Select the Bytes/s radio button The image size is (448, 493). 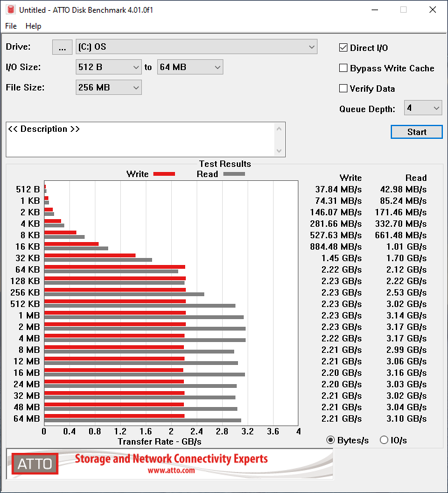point(330,440)
